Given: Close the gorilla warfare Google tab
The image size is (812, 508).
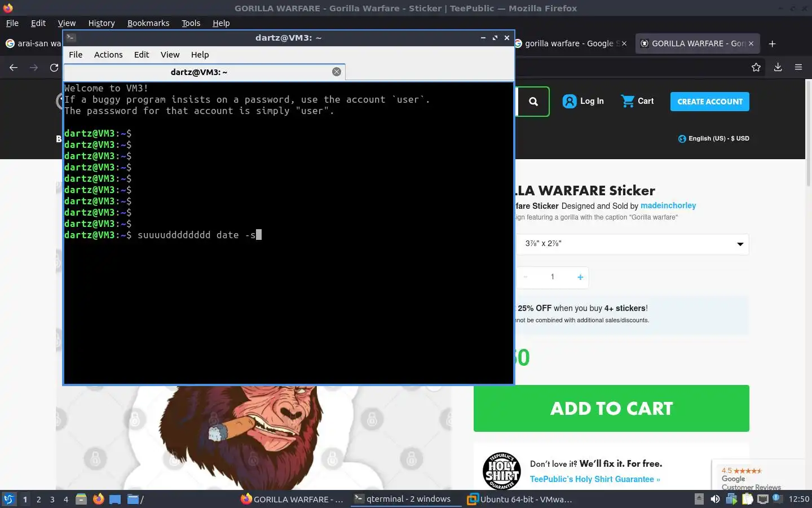Looking at the screenshot, I should (x=624, y=43).
